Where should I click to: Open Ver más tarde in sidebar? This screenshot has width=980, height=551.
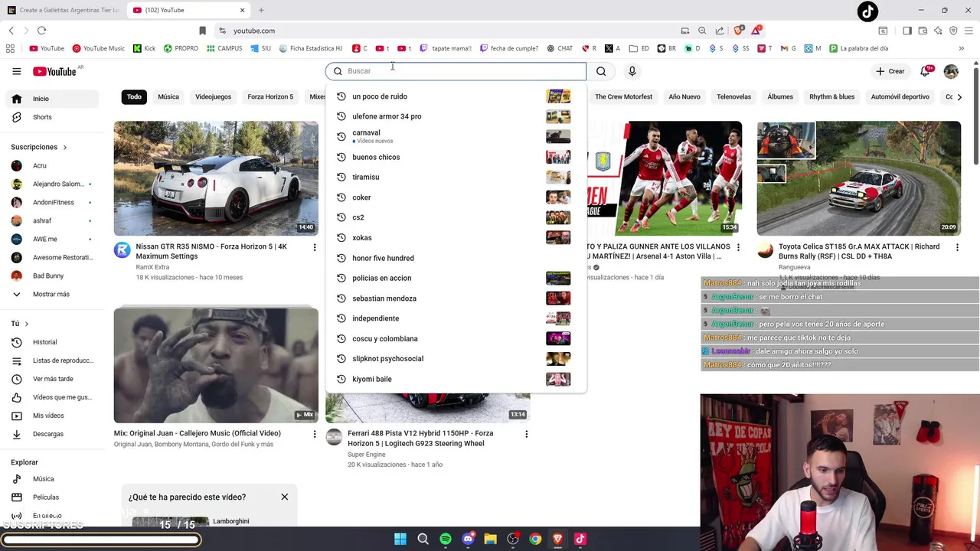[x=51, y=379]
